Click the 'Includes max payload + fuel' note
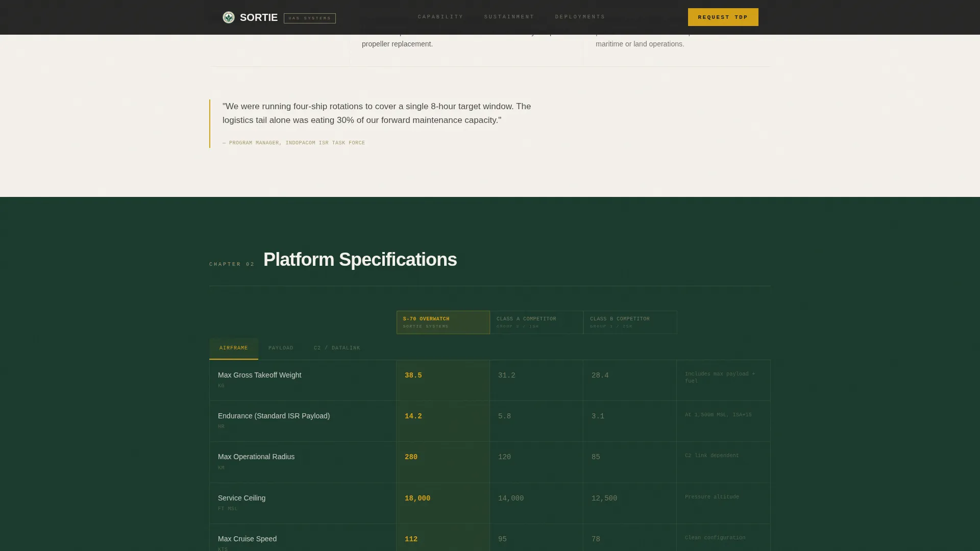This screenshot has height=551, width=980. (720, 378)
